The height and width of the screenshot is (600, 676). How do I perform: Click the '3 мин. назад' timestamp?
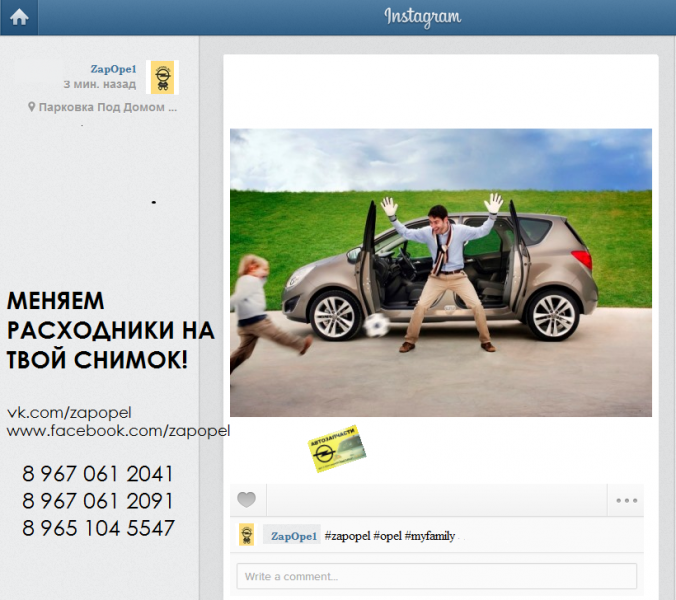99,84
